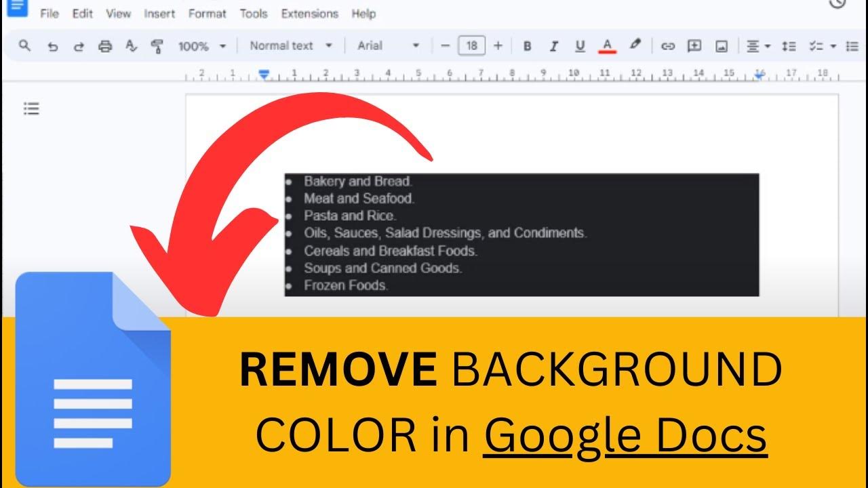Open the File menu

pos(50,14)
